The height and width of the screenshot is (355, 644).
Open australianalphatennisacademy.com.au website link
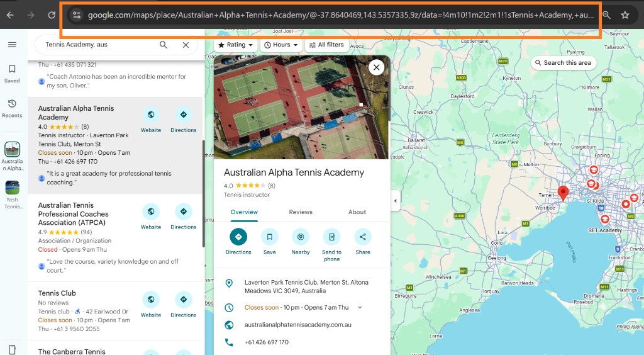click(x=297, y=325)
